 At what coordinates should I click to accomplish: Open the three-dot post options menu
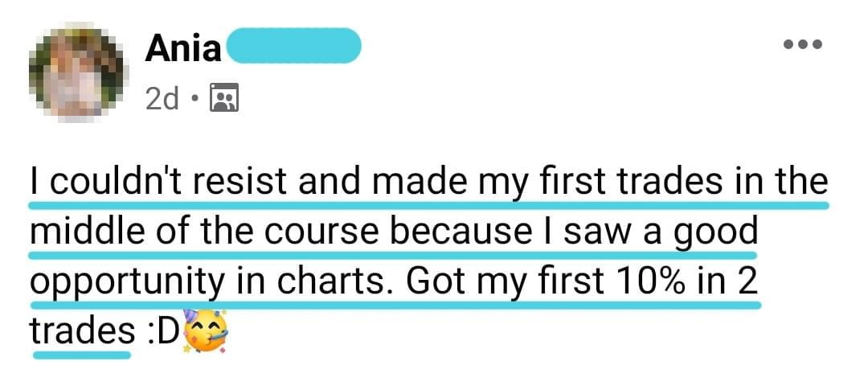coord(803,43)
